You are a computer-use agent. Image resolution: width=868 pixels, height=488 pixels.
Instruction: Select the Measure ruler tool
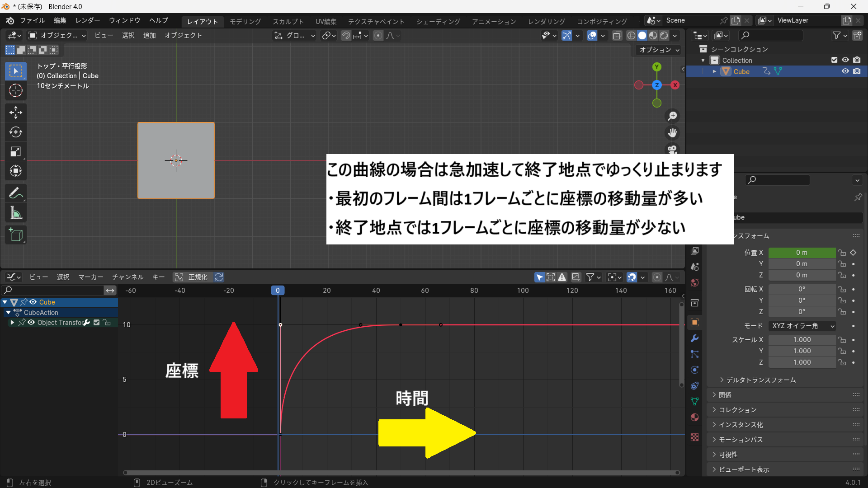tap(16, 213)
